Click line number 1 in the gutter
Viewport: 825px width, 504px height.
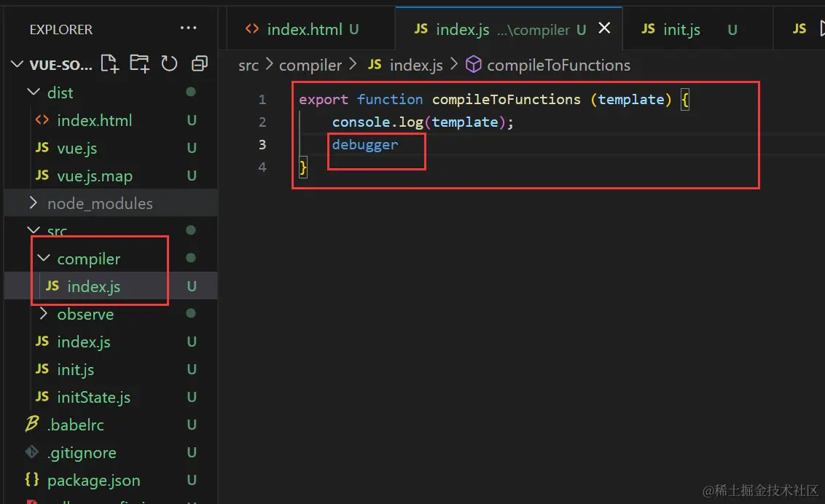coord(262,99)
